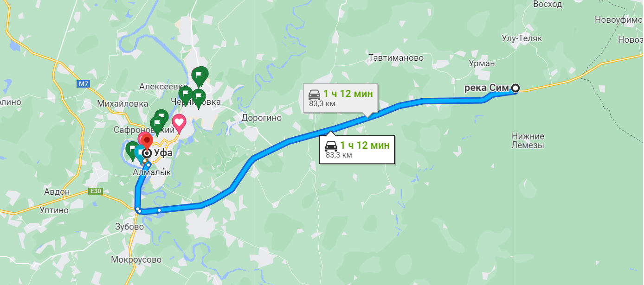
Task: Click the car icon in the gray route box
Action: click(x=315, y=93)
